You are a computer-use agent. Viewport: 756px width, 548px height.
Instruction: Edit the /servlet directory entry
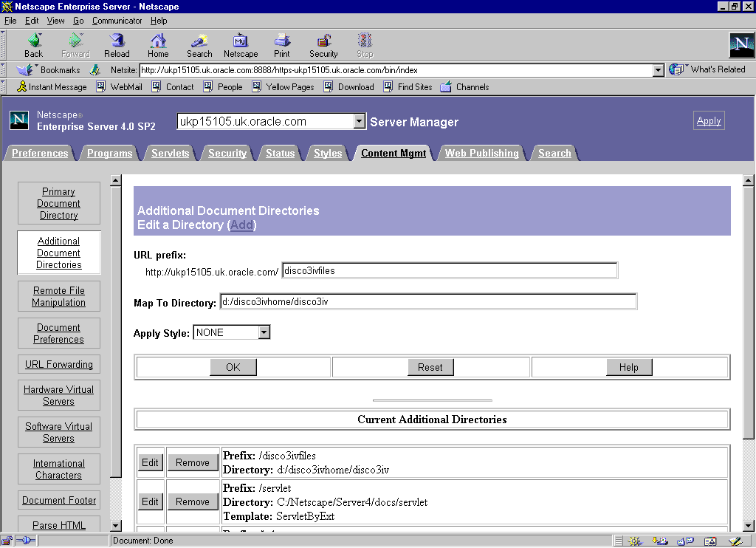[x=150, y=501]
